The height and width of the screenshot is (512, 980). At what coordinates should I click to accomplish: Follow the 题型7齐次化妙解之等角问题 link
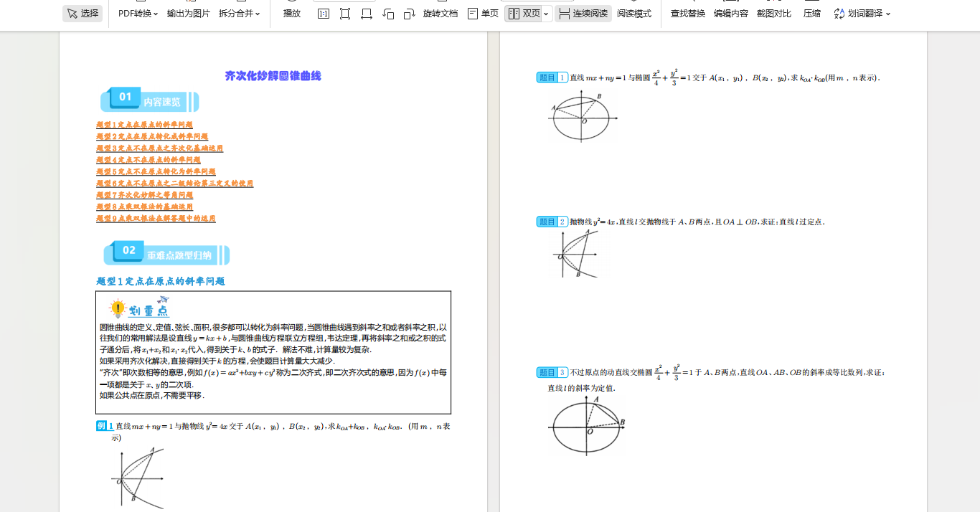pos(145,195)
